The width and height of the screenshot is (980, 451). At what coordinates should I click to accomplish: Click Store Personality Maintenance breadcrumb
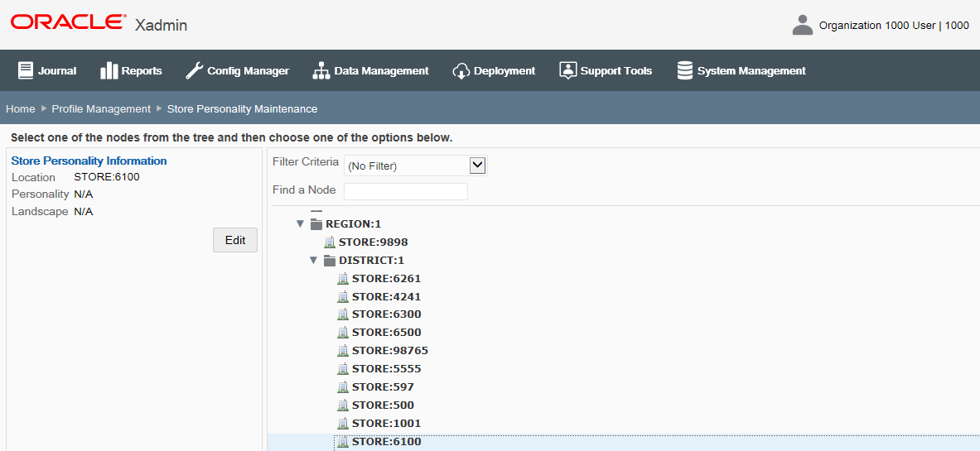pyautogui.click(x=243, y=108)
